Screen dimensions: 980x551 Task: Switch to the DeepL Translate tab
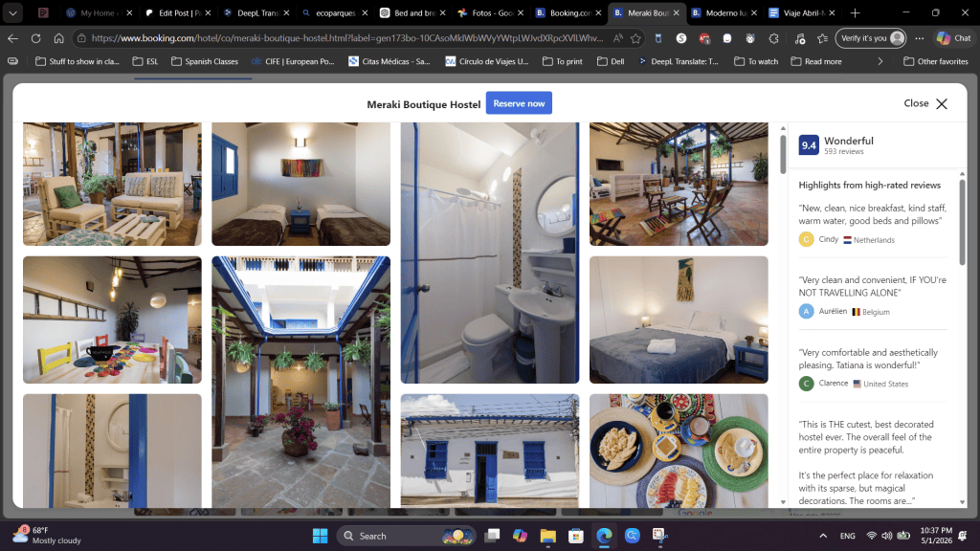point(256,12)
